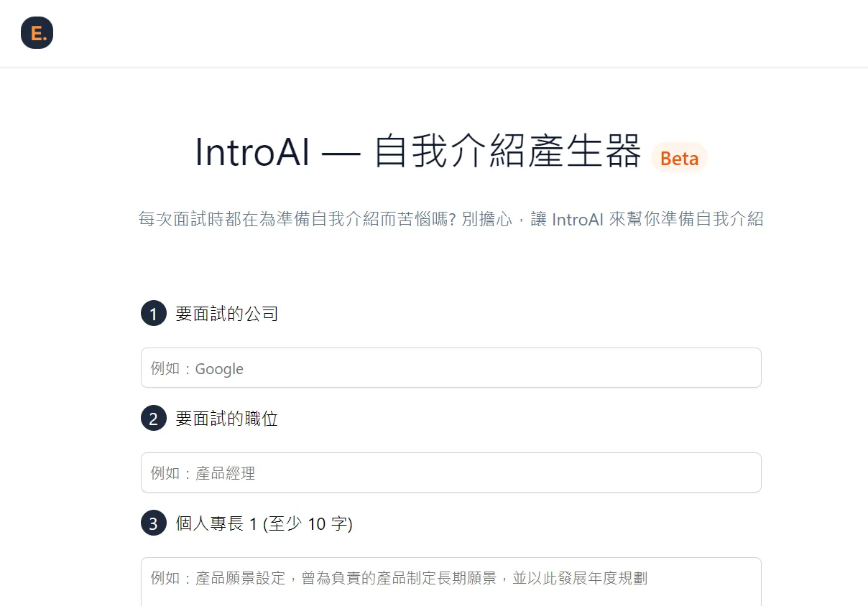Focus the company input with Google placeholder
The width and height of the screenshot is (868, 606).
(x=451, y=368)
